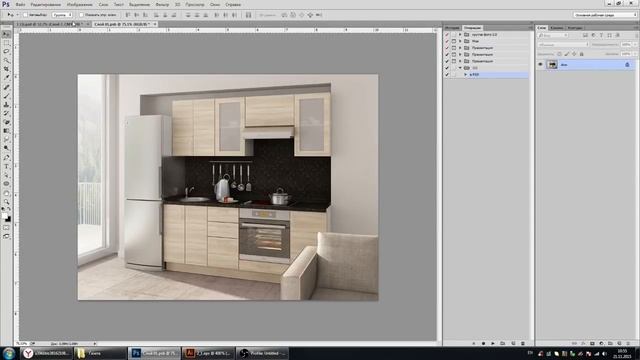The width and height of the screenshot is (640, 360).
Task: Expand the highlighted action's steps
Action: (x=465, y=75)
